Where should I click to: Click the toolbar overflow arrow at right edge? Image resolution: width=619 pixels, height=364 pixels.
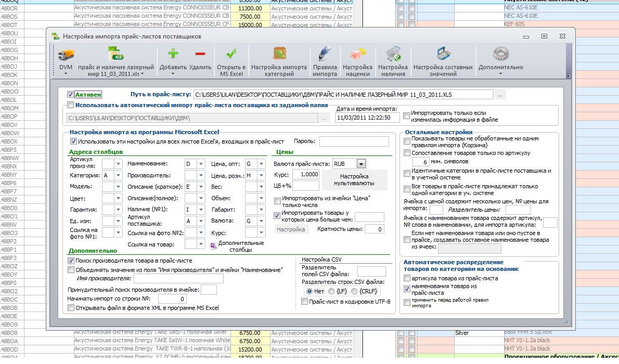(569, 75)
